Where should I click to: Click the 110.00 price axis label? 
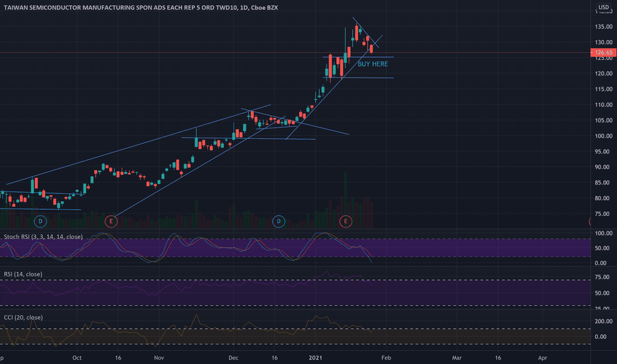[604, 105]
